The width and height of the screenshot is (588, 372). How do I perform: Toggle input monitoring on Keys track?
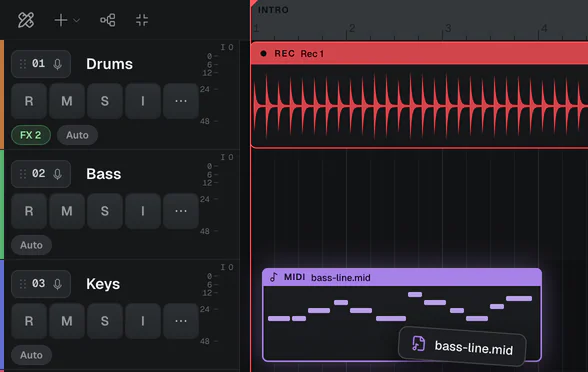tap(143, 321)
